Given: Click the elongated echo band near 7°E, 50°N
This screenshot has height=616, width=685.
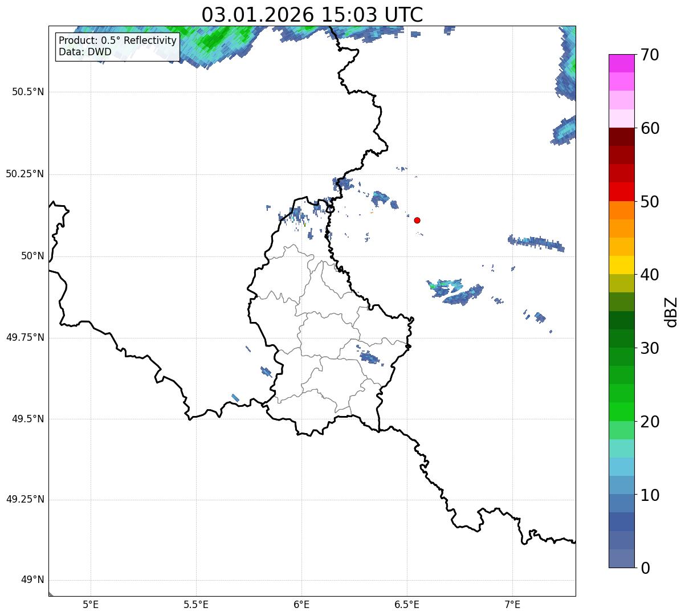Looking at the screenshot, I should pyautogui.click(x=536, y=243).
